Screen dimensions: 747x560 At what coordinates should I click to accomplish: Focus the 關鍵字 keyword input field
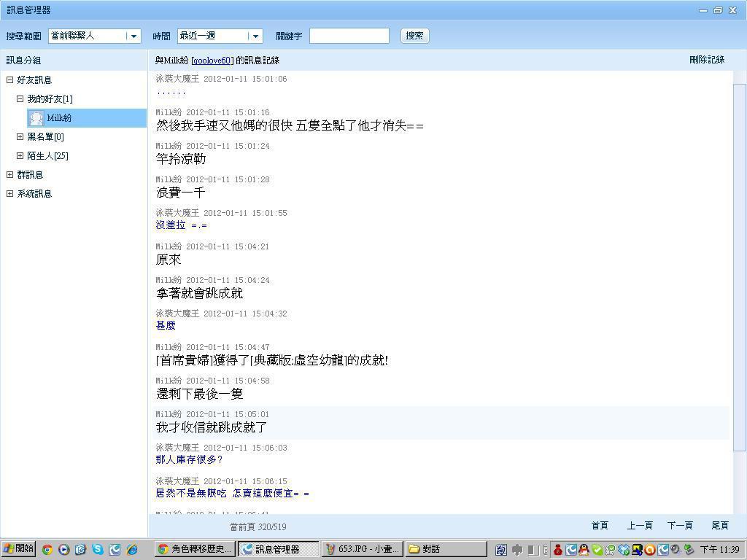(349, 36)
